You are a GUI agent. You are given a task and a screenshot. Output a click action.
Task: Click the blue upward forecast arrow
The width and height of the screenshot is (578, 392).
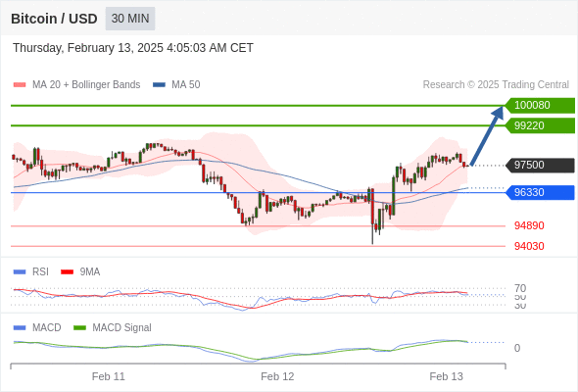coord(487,135)
